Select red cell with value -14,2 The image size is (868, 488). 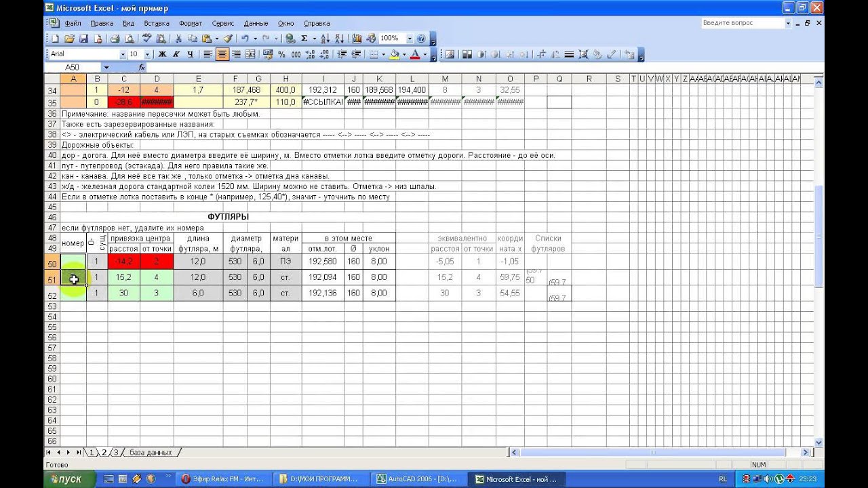click(123, 262)
